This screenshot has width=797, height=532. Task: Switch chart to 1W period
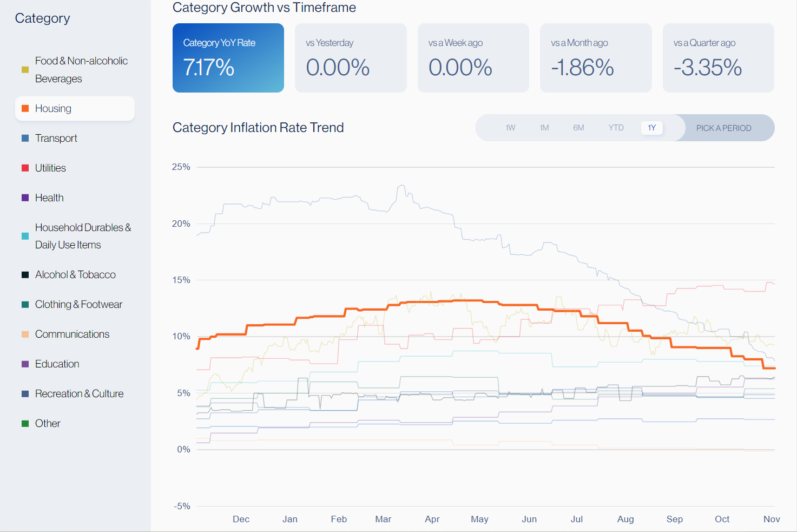point(510,128)
